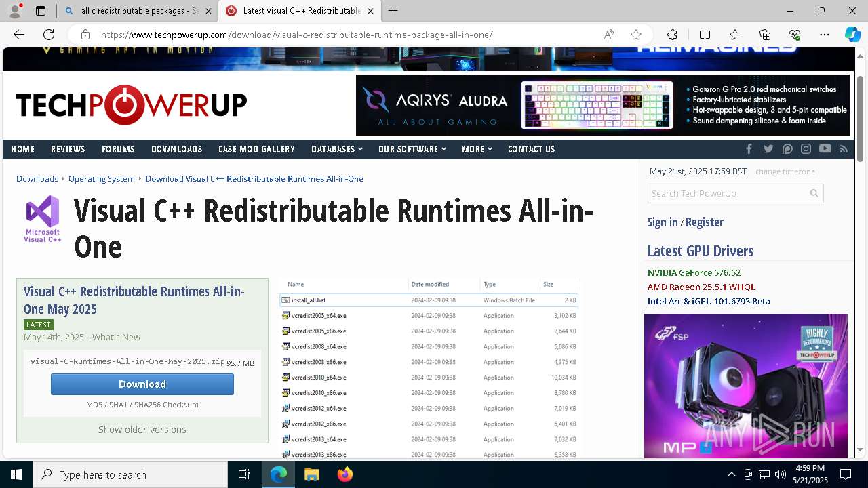
Task: Open Task View on the taskbar
Action: coord(244,474)
